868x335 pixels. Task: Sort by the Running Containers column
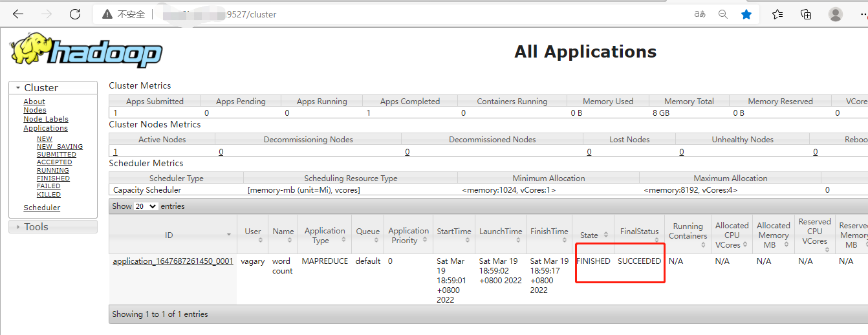click(x=703, y=244)
